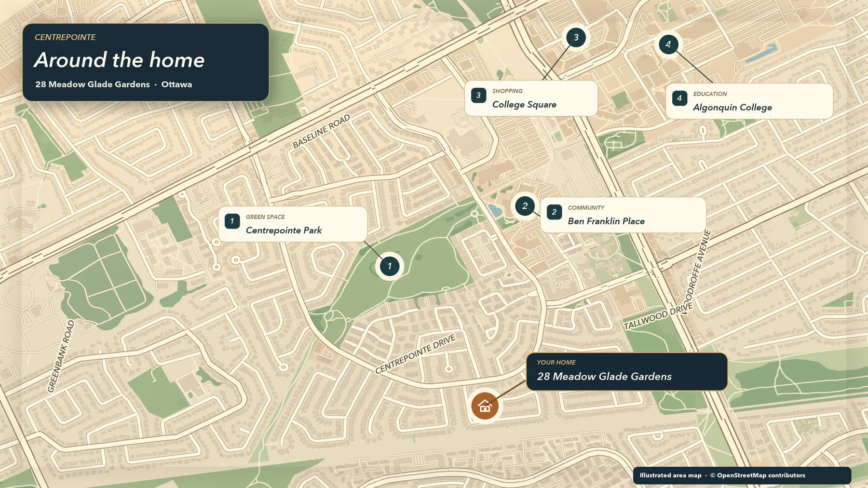
Task: Click map marker 3 for College Square
Action: 576,38
